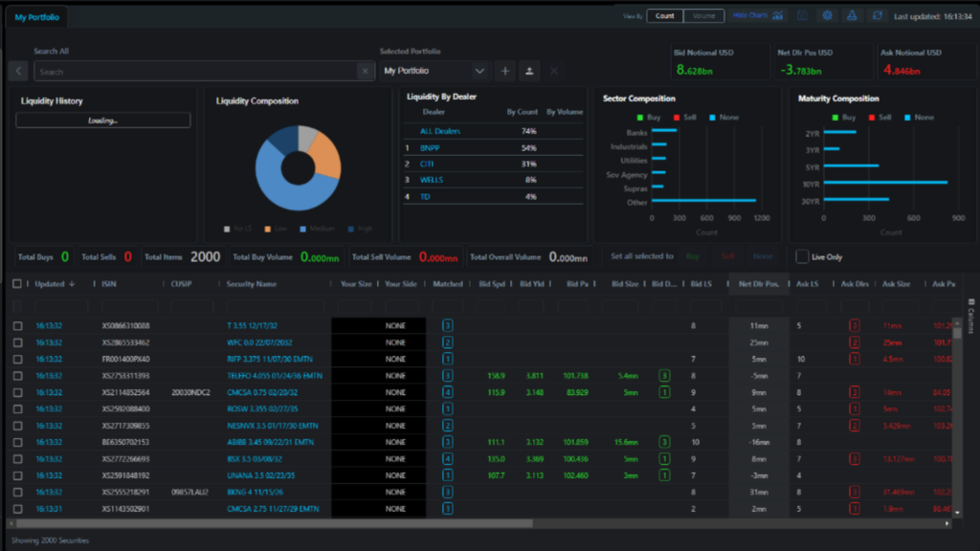
Task: Click the alert bell icon in top toolbar
Action: click(852, 15)
